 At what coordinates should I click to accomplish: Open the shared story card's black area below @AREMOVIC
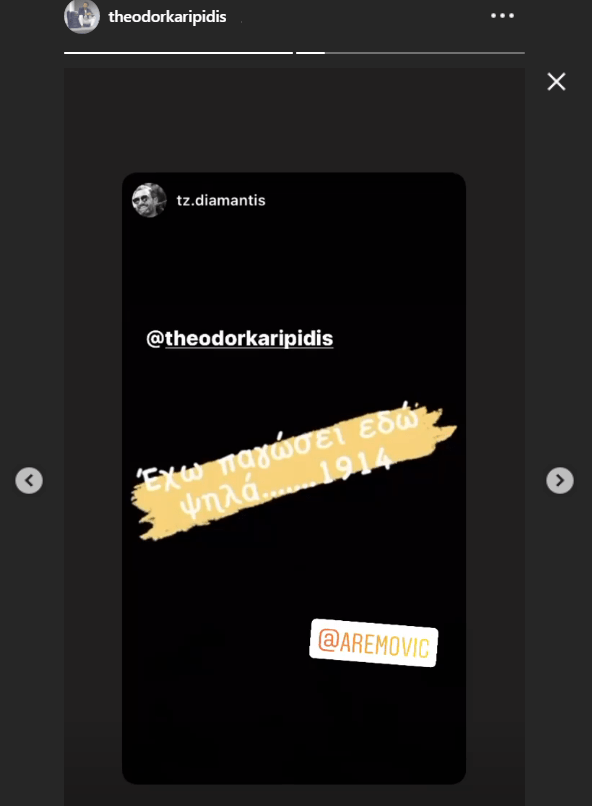click(x=294, y=725)
